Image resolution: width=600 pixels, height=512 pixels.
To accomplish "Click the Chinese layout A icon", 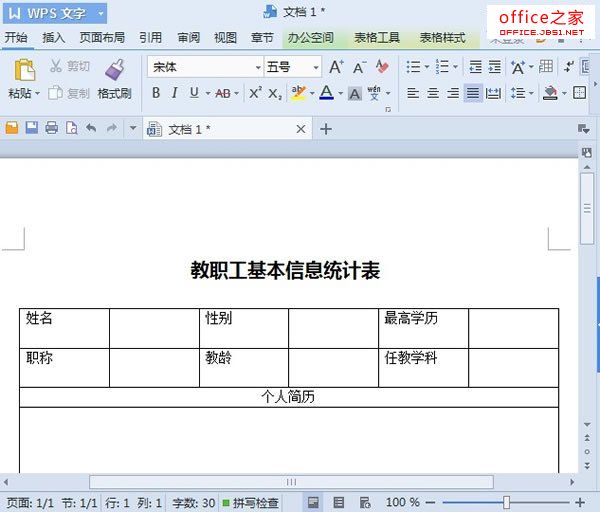I will (518, 67).
